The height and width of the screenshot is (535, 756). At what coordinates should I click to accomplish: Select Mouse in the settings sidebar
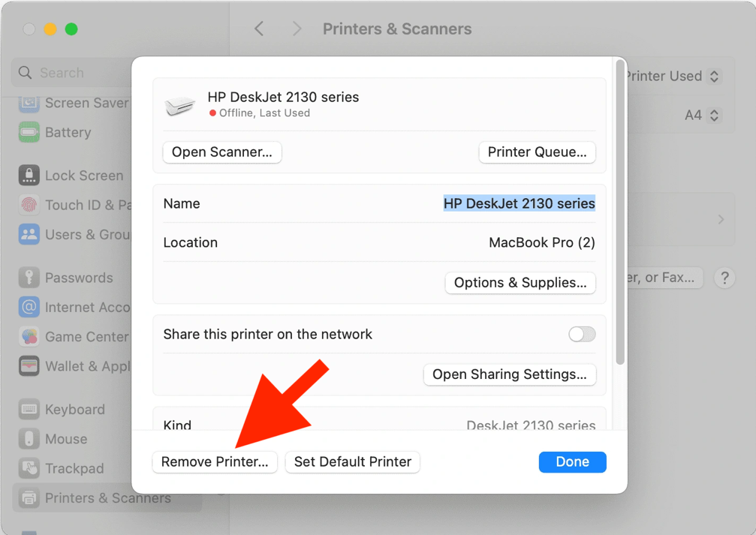coord(66,439)
